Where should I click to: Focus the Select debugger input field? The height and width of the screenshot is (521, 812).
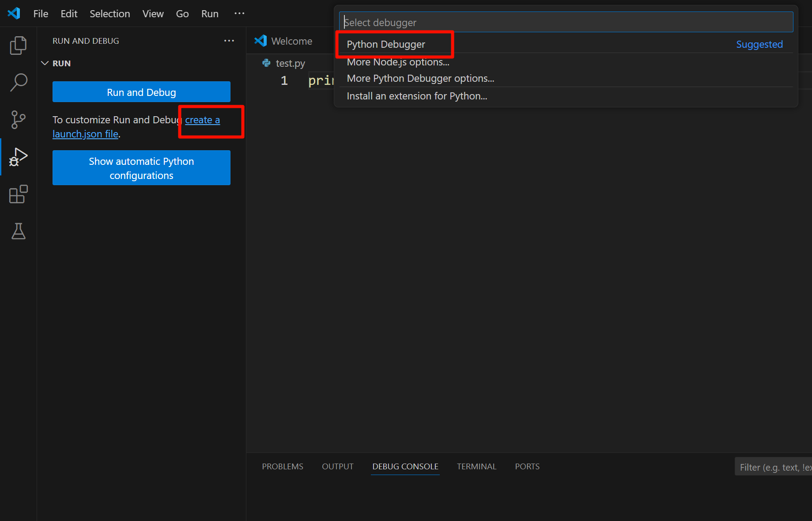point(566,22)
